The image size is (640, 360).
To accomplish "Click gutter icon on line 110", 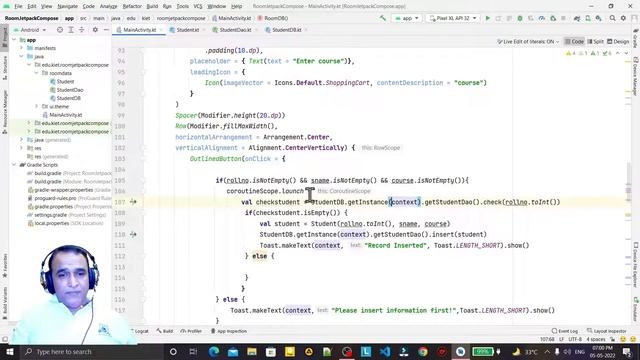I will (133, 234).
